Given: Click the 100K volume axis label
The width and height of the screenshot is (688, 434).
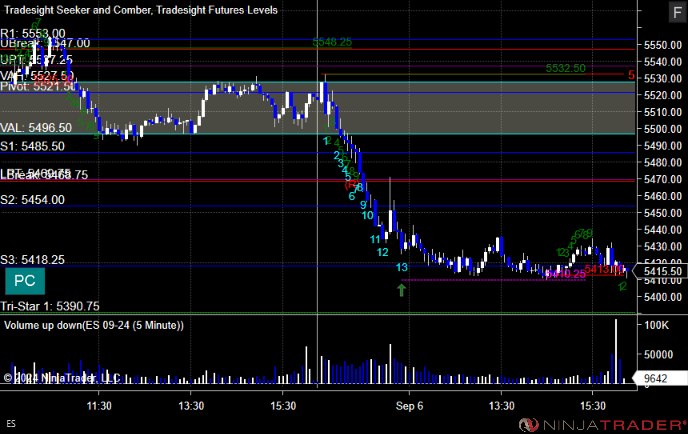Looking at the screenshot, I should pos(656,325).
